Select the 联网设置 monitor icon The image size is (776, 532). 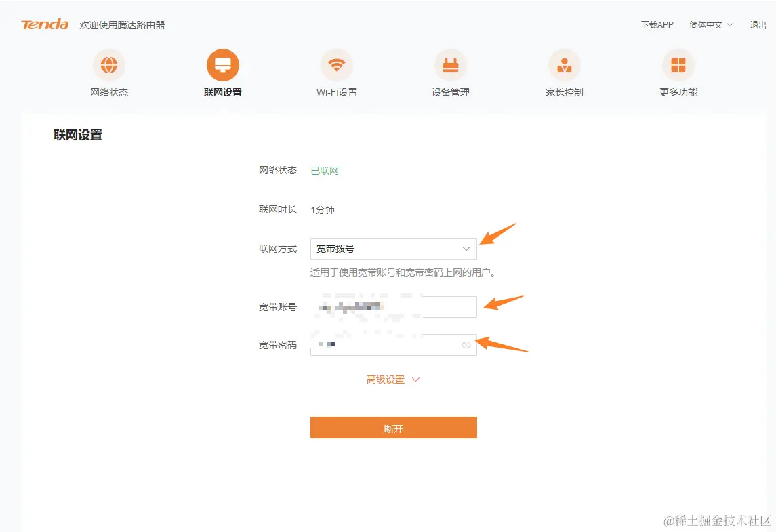(223, 65)
